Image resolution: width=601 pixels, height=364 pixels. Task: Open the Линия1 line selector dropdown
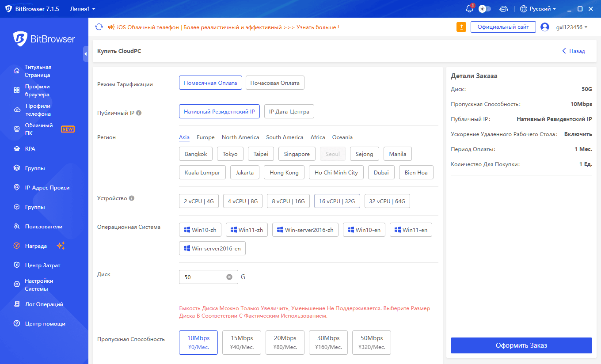tap(83, 9)
